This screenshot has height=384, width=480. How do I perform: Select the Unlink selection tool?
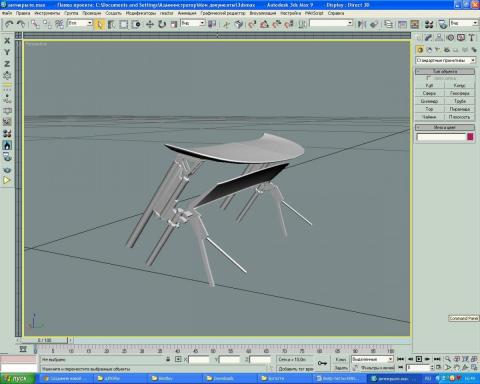click(x=47, y=24)
